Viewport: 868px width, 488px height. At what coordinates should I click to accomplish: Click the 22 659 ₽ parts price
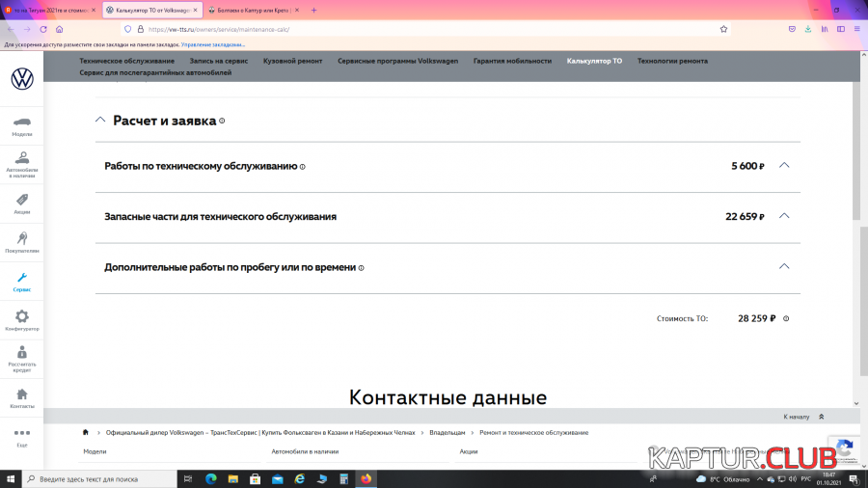click(x=745, y=217)
